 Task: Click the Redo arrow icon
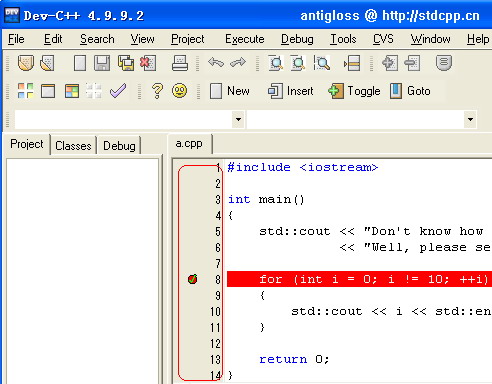coord(238,62)
